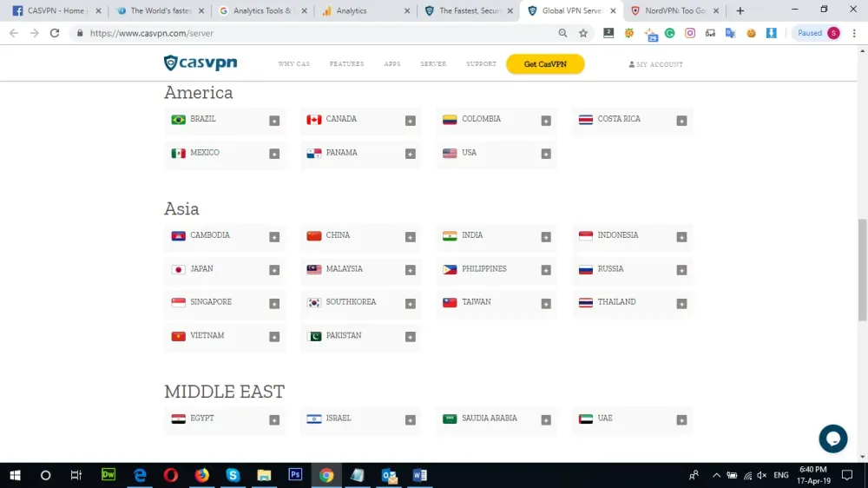Click the SOUTHKOREA country label
The width and height of the screenshot is (868, 488).
click(351, 302)
